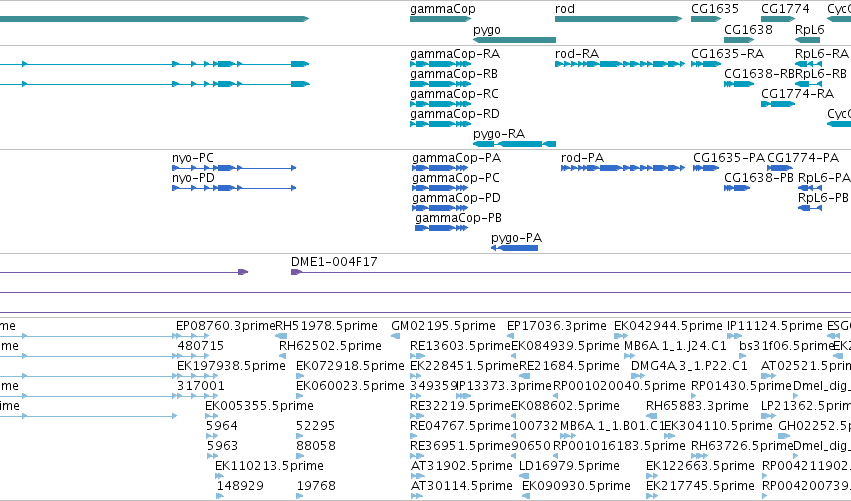851x501 pixels.
Task: Click the nyo-PC coding sequence label
Action: [193, 158]
